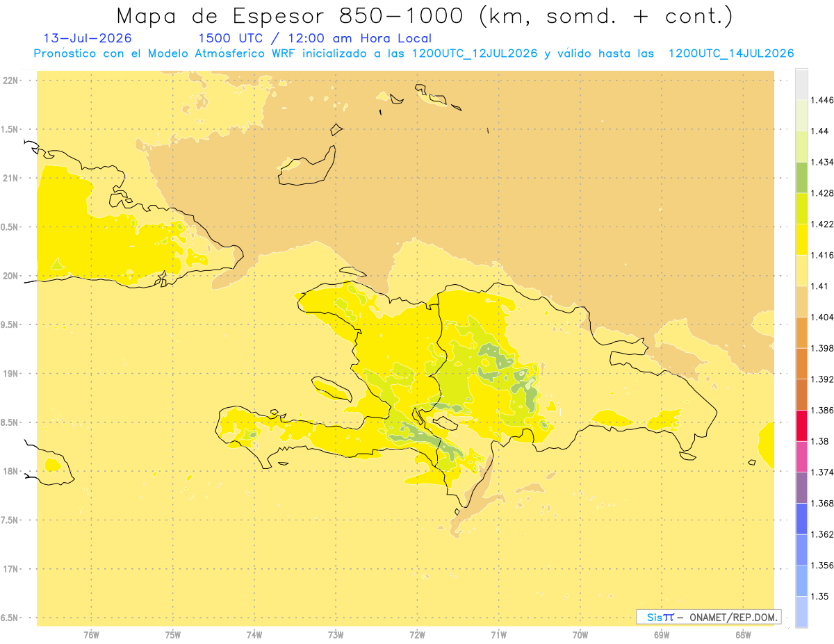Pick the red legend swatch between 1.38 and 1.386

(801, 426)
